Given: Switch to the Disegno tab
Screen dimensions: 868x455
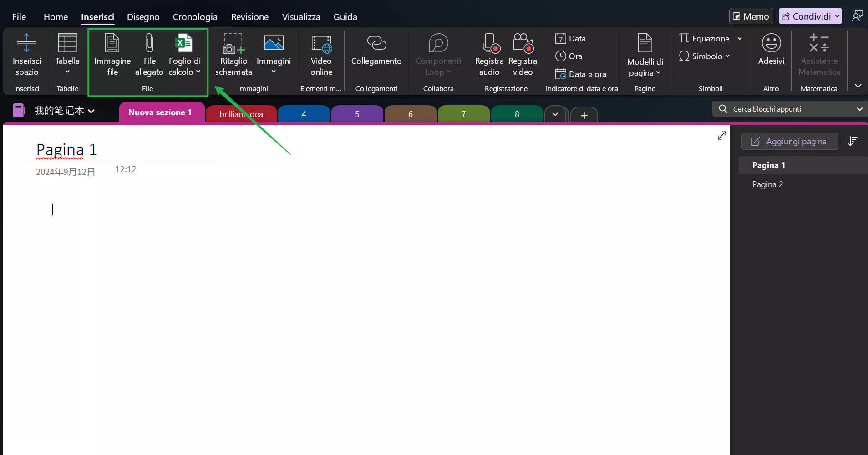Looking at the screenshot, I should (143, 17).
